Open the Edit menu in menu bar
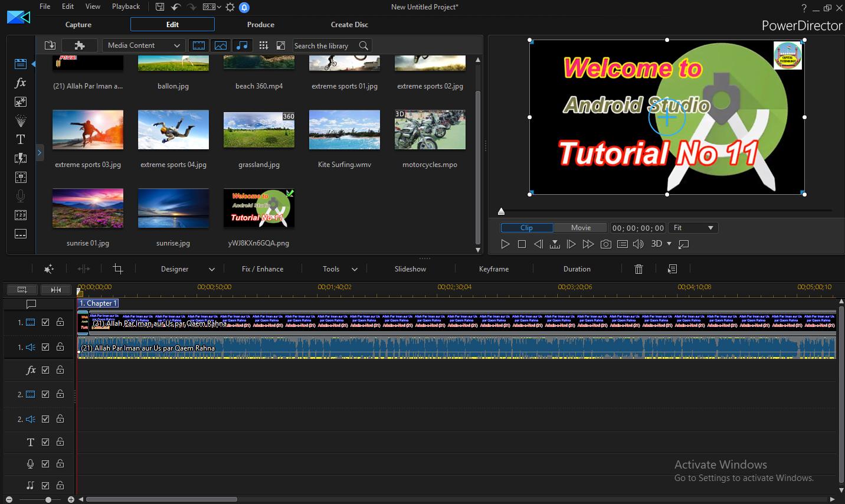845x504 pixels. 68,6
